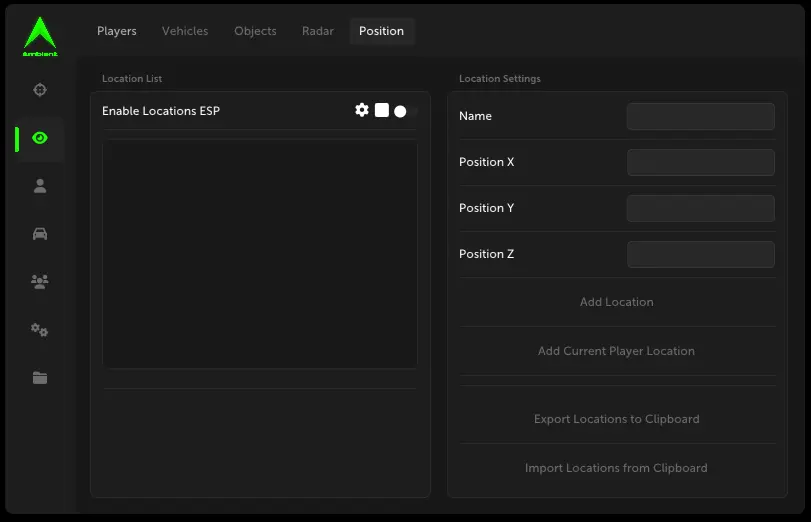
Task: Click Export Locations to Clipboard
Action: pyautogui.click(x=616, y=419)
